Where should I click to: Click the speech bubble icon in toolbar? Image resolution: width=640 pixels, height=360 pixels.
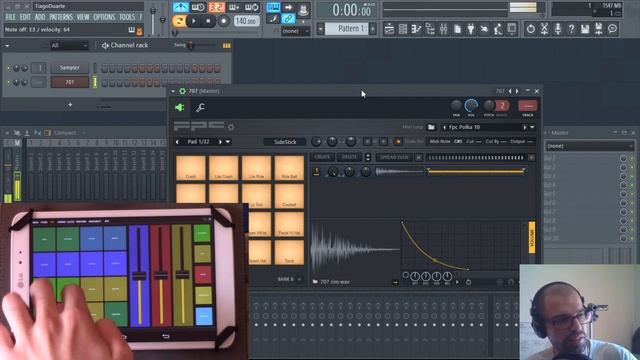point(612,29)
